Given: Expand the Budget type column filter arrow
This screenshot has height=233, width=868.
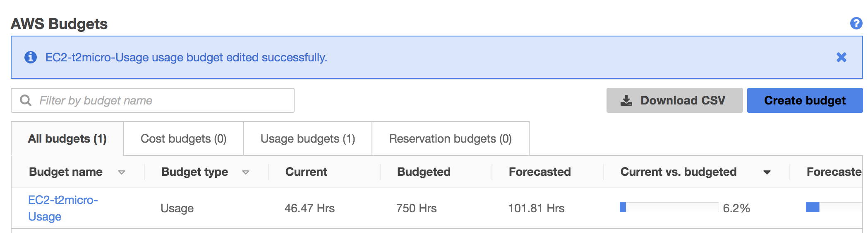Looking at the screenshot, I should 246,172.
